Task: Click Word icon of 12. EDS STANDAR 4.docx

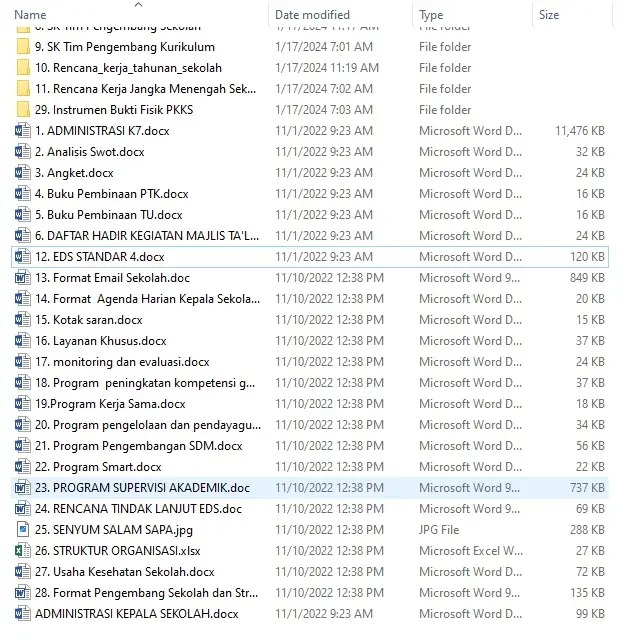Action: tap(23, 257)
